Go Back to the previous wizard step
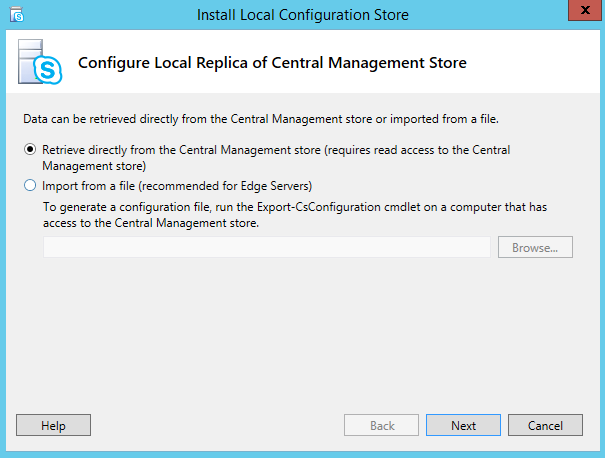 tap(381, 425)
